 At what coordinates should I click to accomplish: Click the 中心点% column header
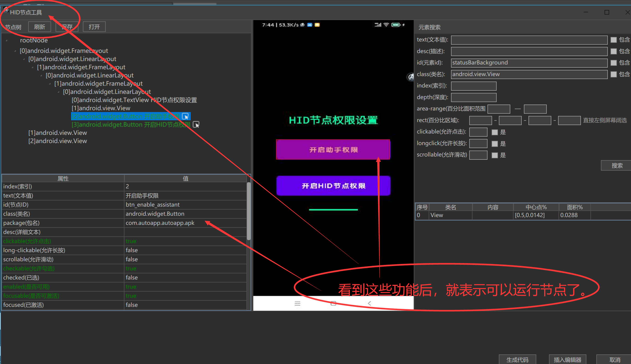[536, 207]
